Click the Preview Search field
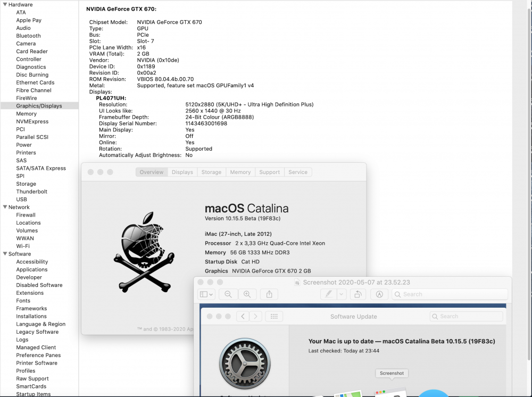The height and width of the screenshot is (397, 532). pos(450,294)
